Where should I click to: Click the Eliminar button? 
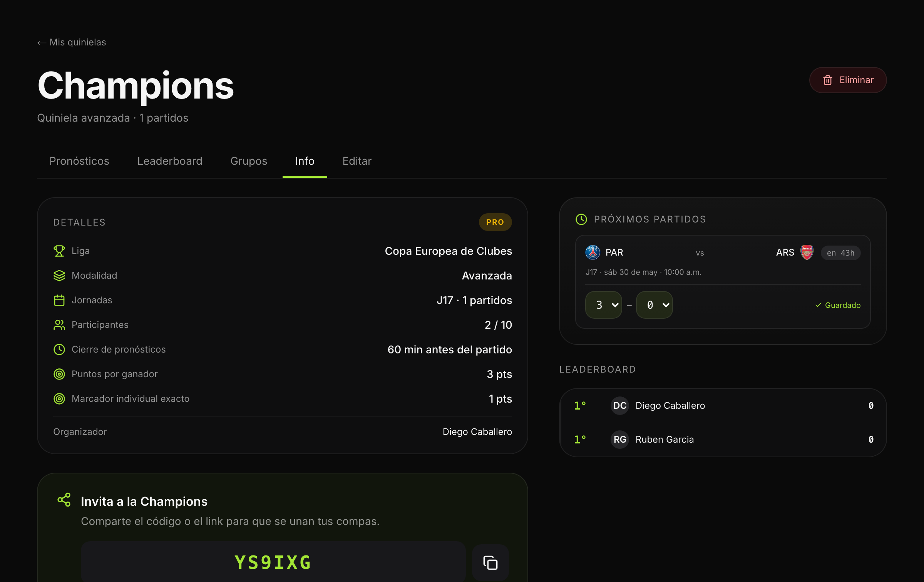[x=848, y=80]
